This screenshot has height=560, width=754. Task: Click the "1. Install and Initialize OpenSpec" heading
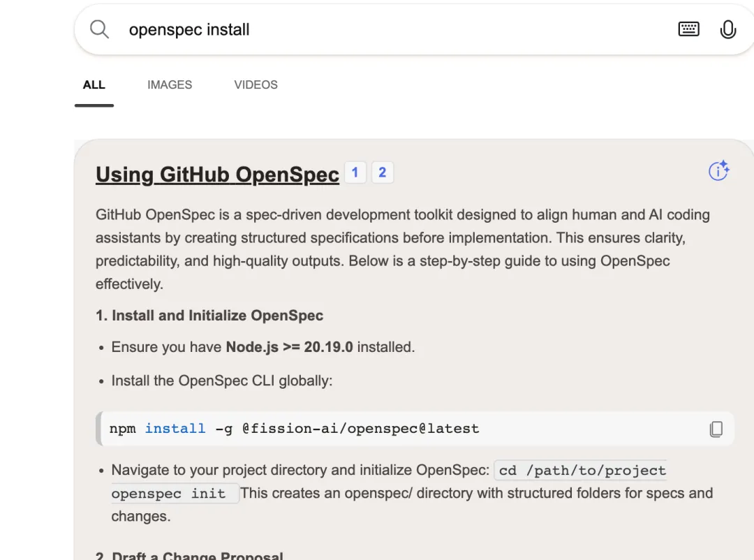[x=209, y=316]
